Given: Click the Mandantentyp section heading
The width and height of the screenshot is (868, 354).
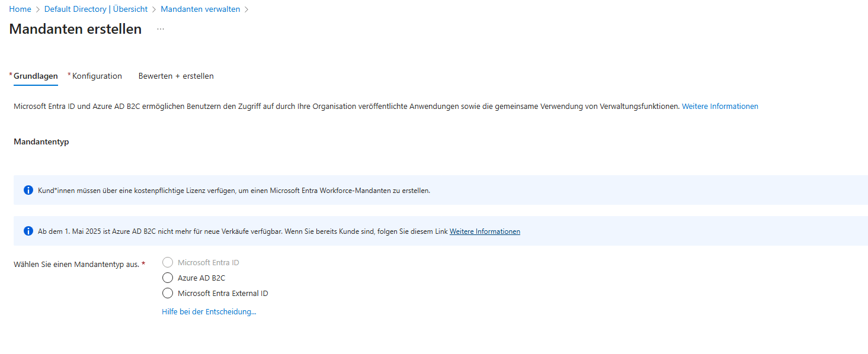Looking at the screenshot, I should pos(41,141).
